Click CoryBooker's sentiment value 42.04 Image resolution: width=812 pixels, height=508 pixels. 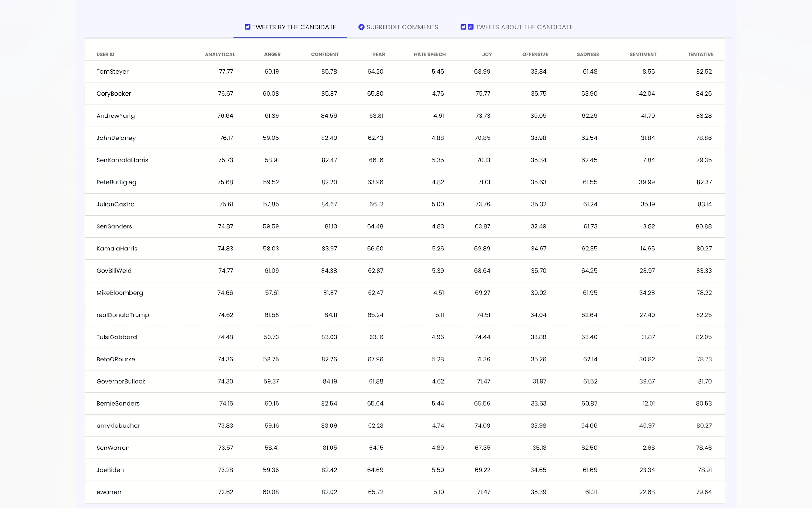coord(646,94)
